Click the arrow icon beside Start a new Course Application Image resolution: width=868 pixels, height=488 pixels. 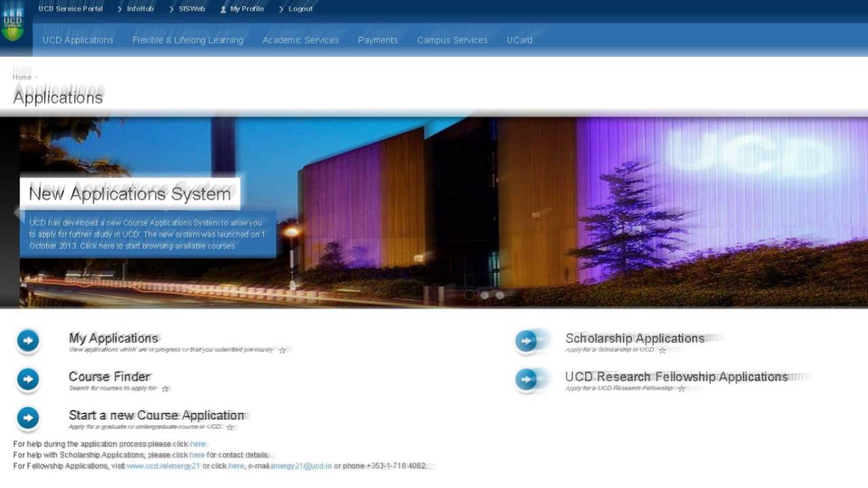click(x=28, y=418)
